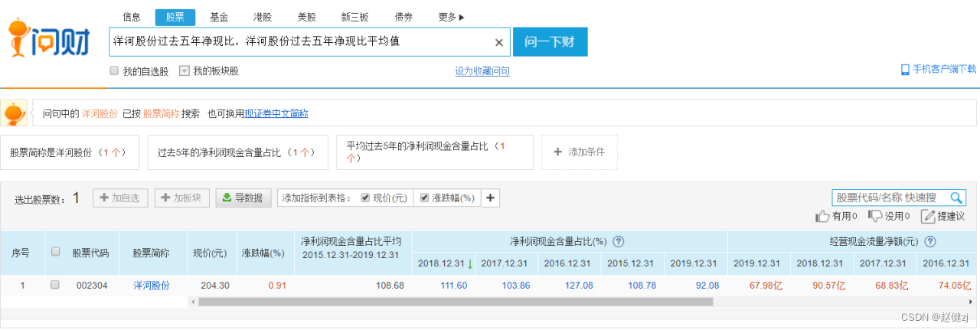Viewport: 980px width, 330px height.
Task: Sort by 涨跌幅(%) column header
Action: pyautogui.click(x=263, y=253)
